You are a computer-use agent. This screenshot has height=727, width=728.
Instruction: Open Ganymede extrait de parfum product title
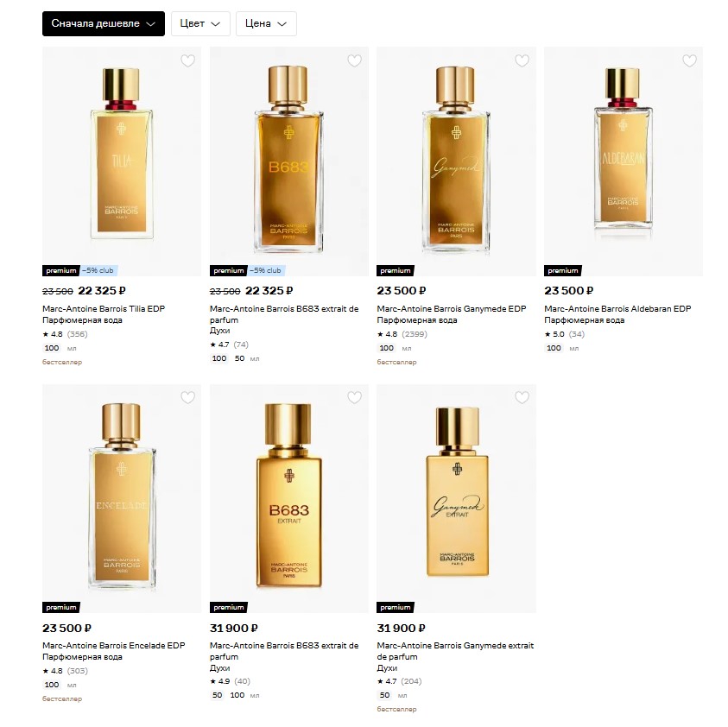click(455, 651)
